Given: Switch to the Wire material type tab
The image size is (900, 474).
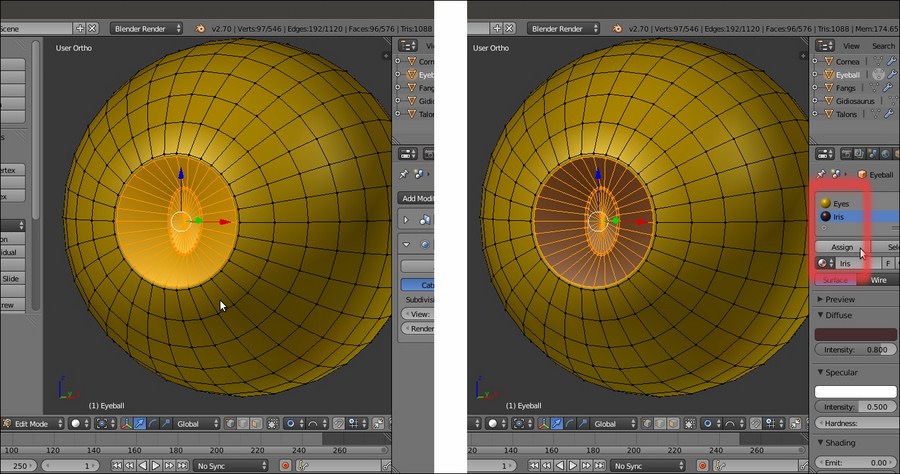Looking at the screenshot, I should pyautogui.click(x=878, y=280).
